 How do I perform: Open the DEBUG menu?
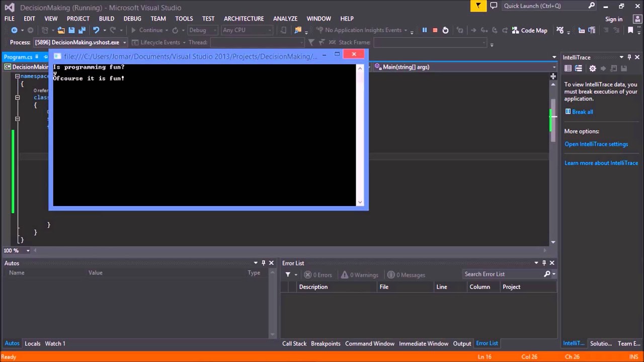click(x=132, y=19)
